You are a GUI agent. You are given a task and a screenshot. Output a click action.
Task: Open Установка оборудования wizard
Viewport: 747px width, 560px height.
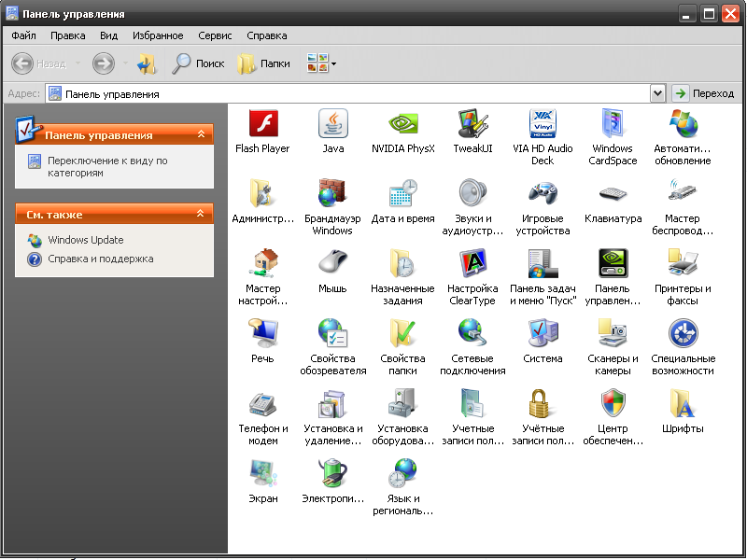tap(403, 417)
